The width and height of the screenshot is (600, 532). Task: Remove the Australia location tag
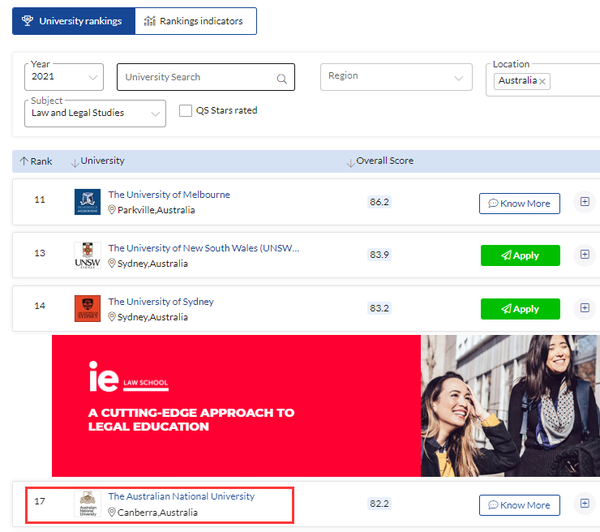542,81
